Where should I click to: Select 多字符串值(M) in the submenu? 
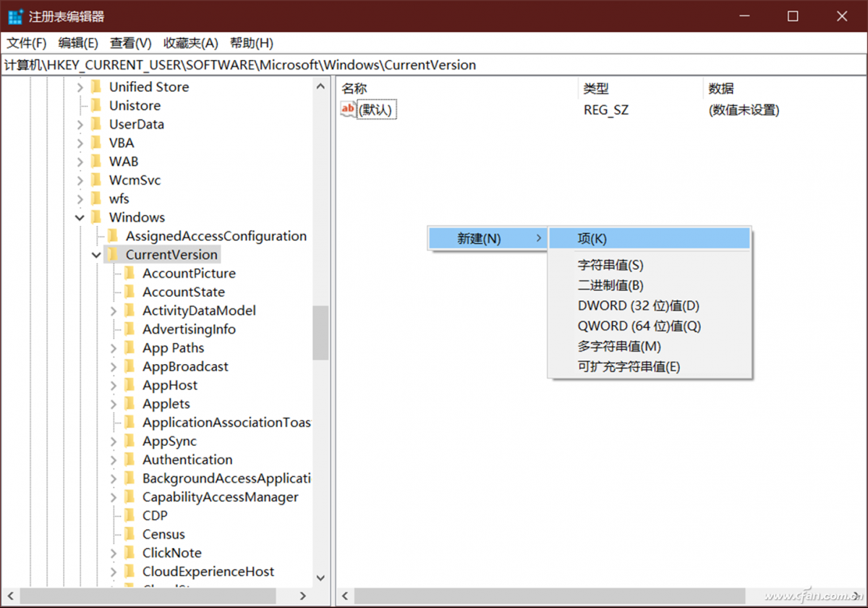(x=650, y=347)
